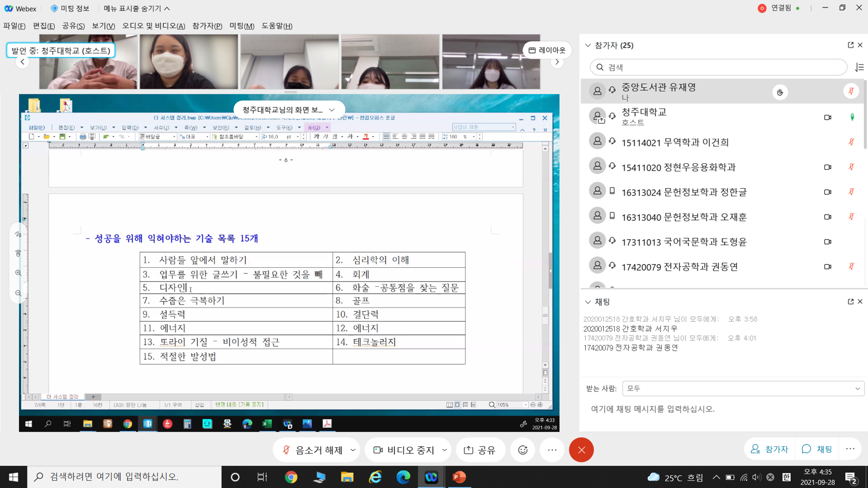The height and width of the screenshot is (488, 868).
Task: Show next video thumbnails with right arrow
Action: tap(557, 62)
